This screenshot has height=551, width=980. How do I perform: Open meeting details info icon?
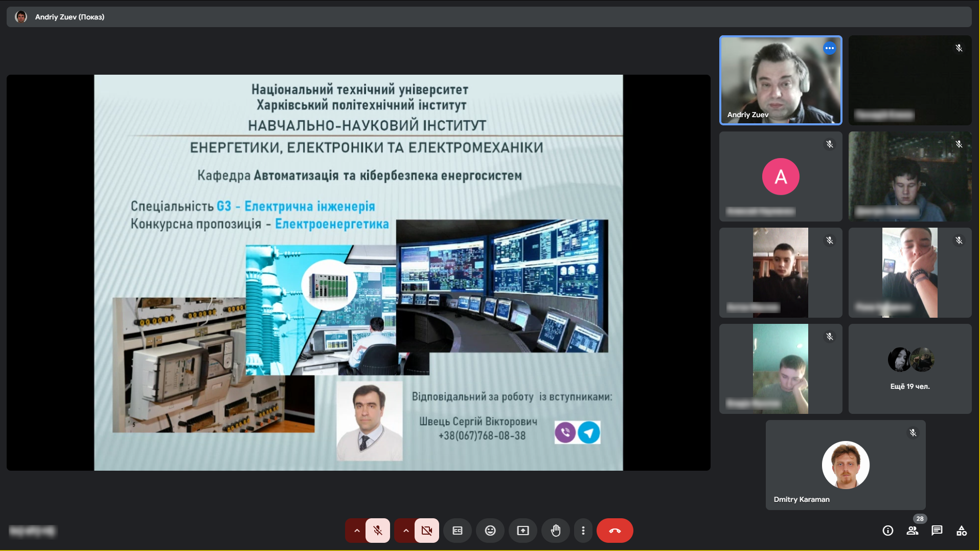tap(888, 531)
